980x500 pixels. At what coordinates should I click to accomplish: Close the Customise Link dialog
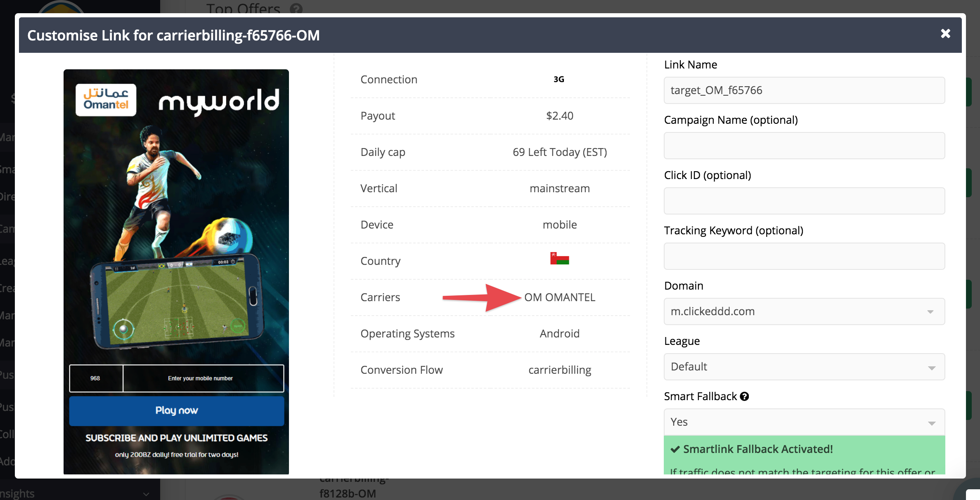[945, 34]
